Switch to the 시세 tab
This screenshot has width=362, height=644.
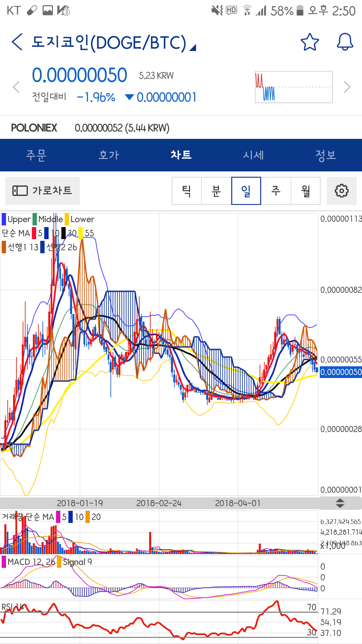[253, 155]
